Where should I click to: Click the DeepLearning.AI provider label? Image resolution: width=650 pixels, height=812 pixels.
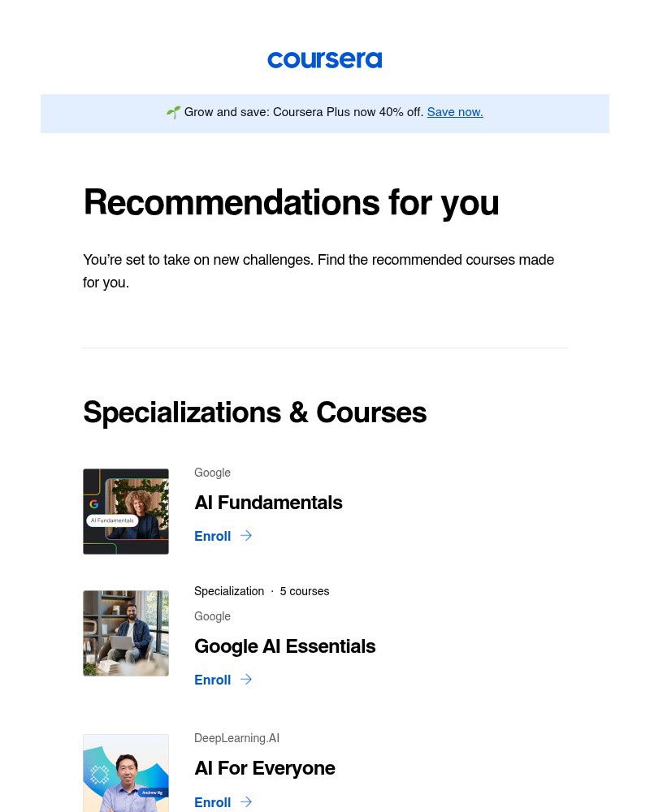236,738
